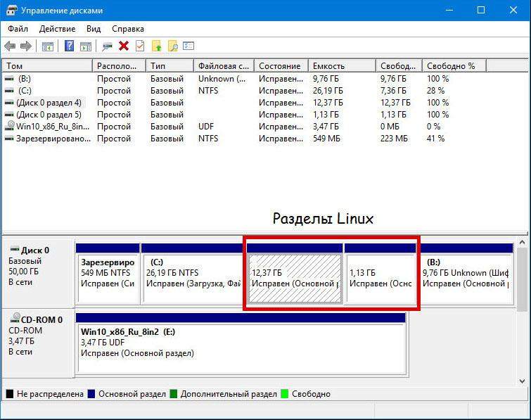Image resolution: width=531 pixels, height=420 pixels.
Task: Click the scroll down arrow of disk pane
Action: click(x=522, y=381)
